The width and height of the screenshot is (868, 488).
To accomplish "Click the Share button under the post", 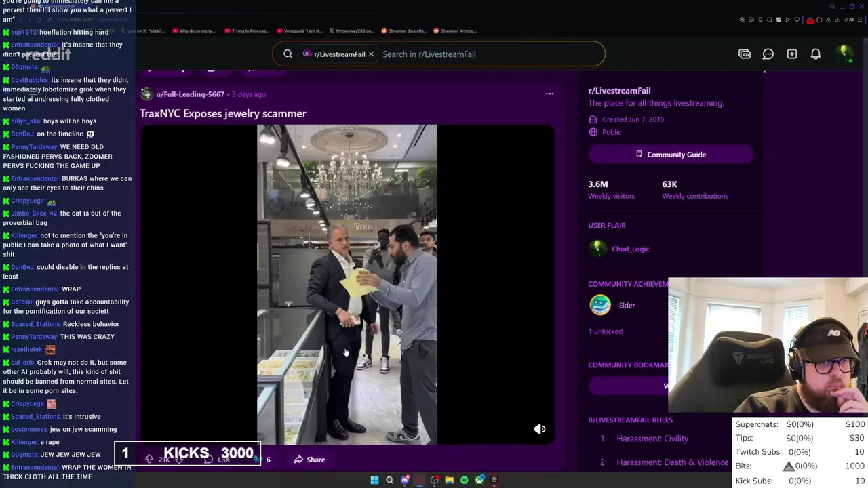I will click(309, 460).
